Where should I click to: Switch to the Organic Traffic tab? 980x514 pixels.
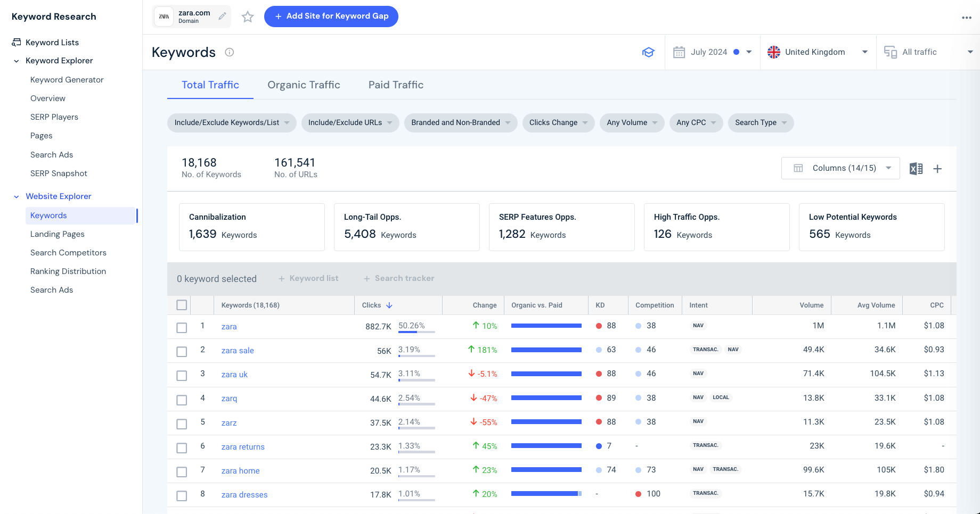pos(304,85)
